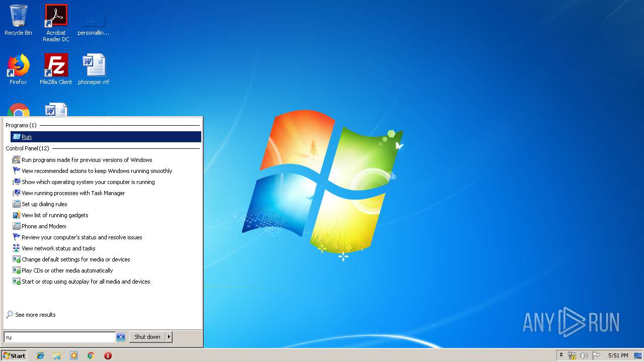
Task: Open Google Chrome from taskbar
Action: (91, 355)
